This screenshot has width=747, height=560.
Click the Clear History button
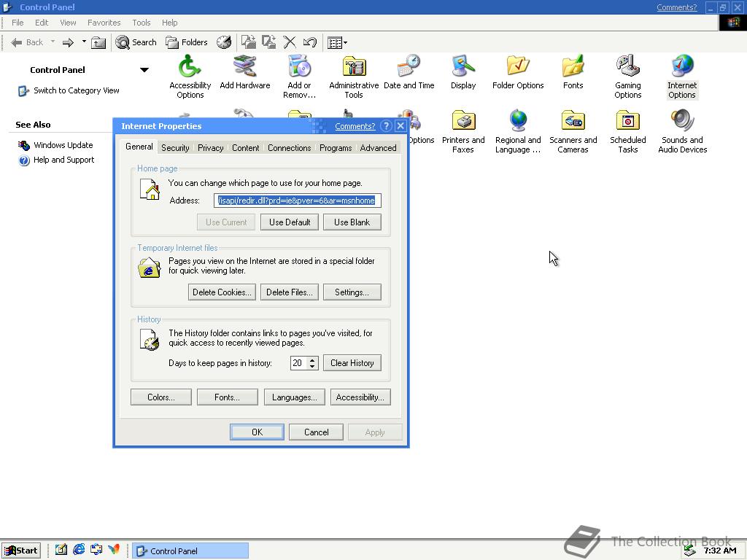click(352, 363)
